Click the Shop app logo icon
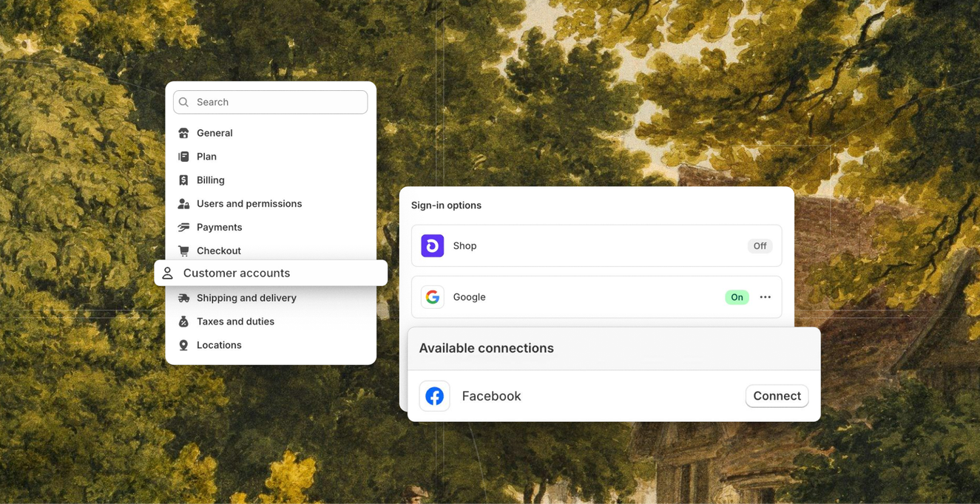980x504 pixels. pyautogui.click(x=433, y=246)
